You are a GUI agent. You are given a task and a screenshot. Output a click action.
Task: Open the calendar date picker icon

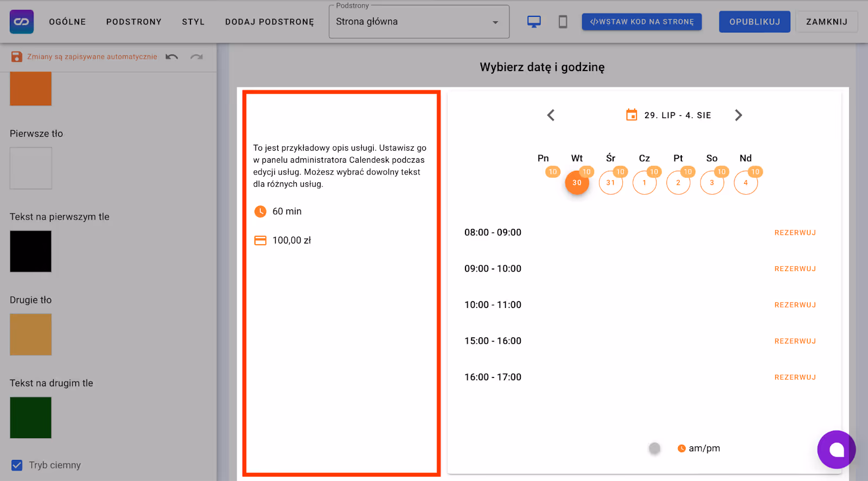[x=631, y=115]
